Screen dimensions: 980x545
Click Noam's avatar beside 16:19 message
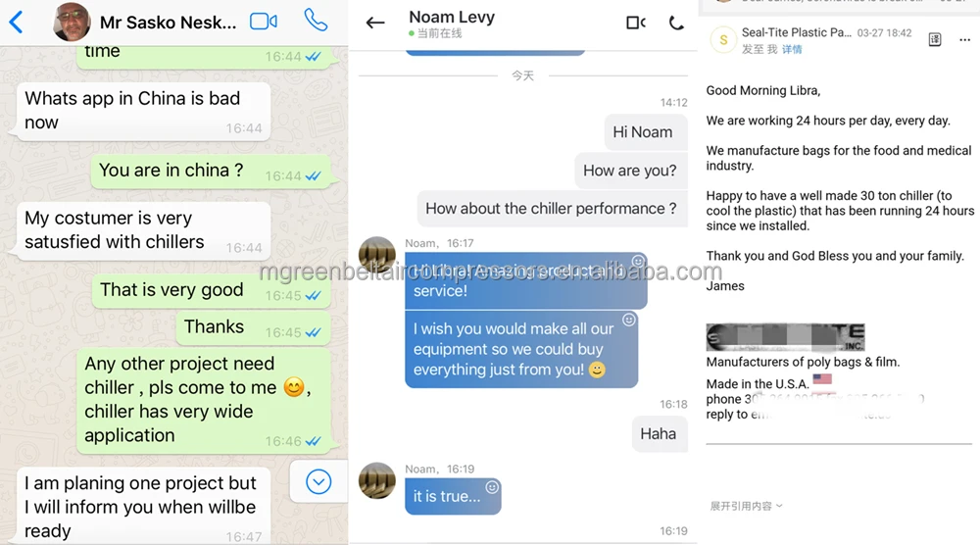377,480
